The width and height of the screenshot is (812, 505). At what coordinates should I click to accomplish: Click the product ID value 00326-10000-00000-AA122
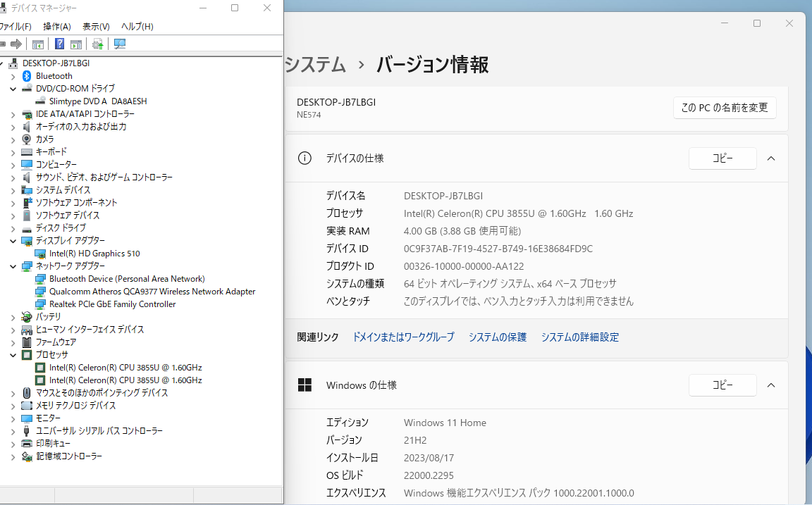[x=464, y=266]
